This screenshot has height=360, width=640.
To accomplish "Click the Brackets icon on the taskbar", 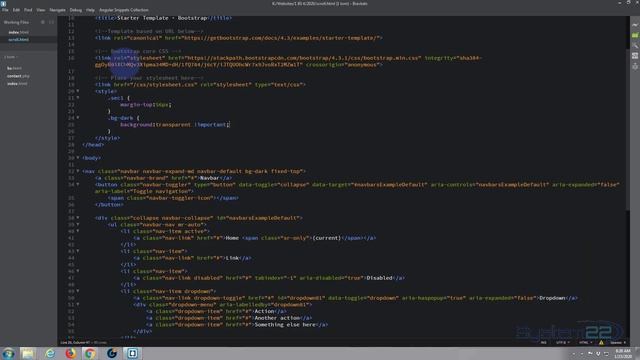I will coord(132,353).
